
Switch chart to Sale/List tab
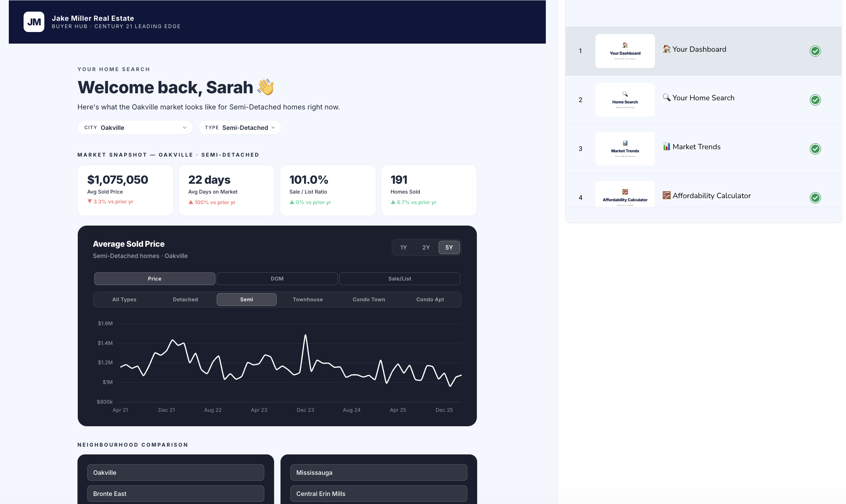click(x=399, y=278)
